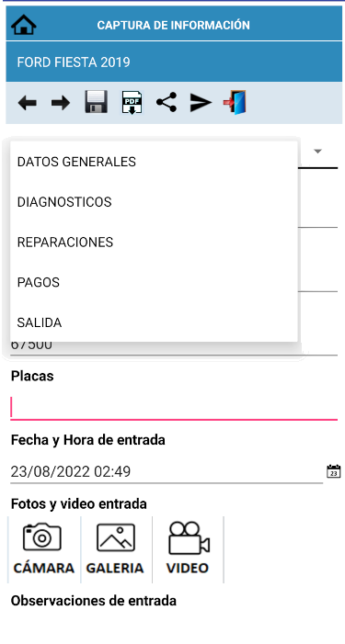Tap the send paper plane icon
This screenshot has width=345, height=644.
tap(201, 103)
